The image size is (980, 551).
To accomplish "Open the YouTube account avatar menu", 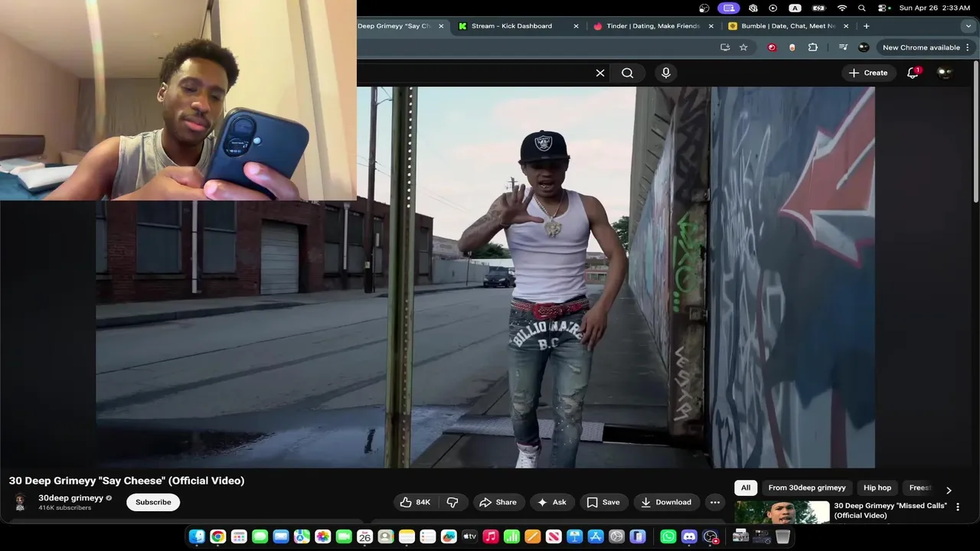I will click(945, 73).
